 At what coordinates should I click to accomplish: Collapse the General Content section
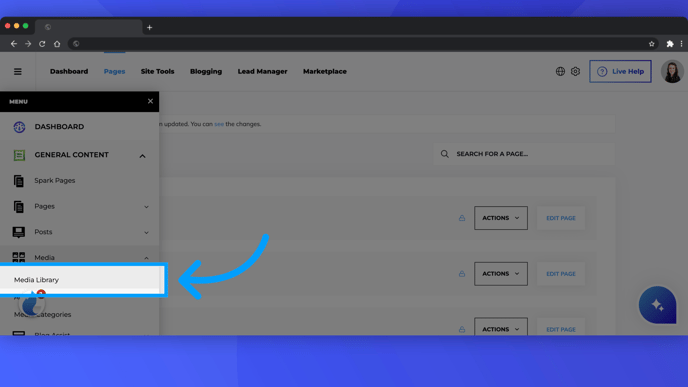point(142,156)
